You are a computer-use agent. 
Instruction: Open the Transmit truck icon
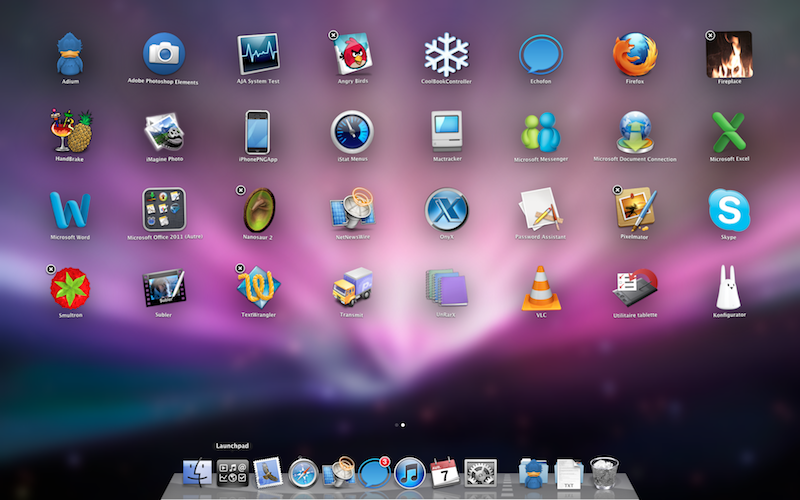352,287
